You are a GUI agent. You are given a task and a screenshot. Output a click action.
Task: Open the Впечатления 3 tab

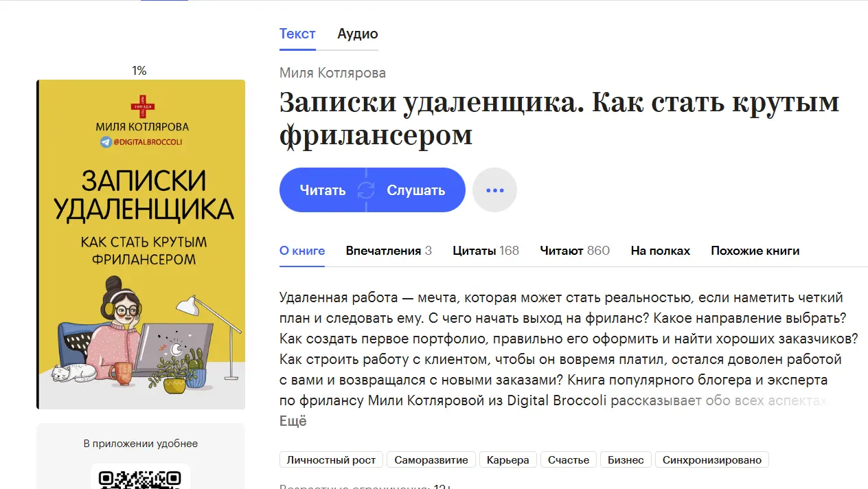point(389,251)
